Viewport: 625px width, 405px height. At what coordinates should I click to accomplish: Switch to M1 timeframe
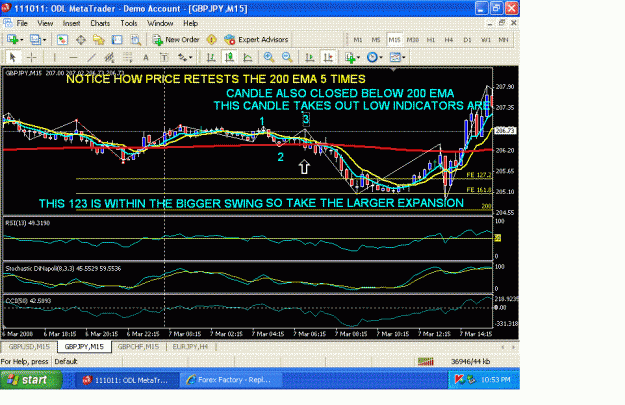pyautogui.click(x=358, y=40)
